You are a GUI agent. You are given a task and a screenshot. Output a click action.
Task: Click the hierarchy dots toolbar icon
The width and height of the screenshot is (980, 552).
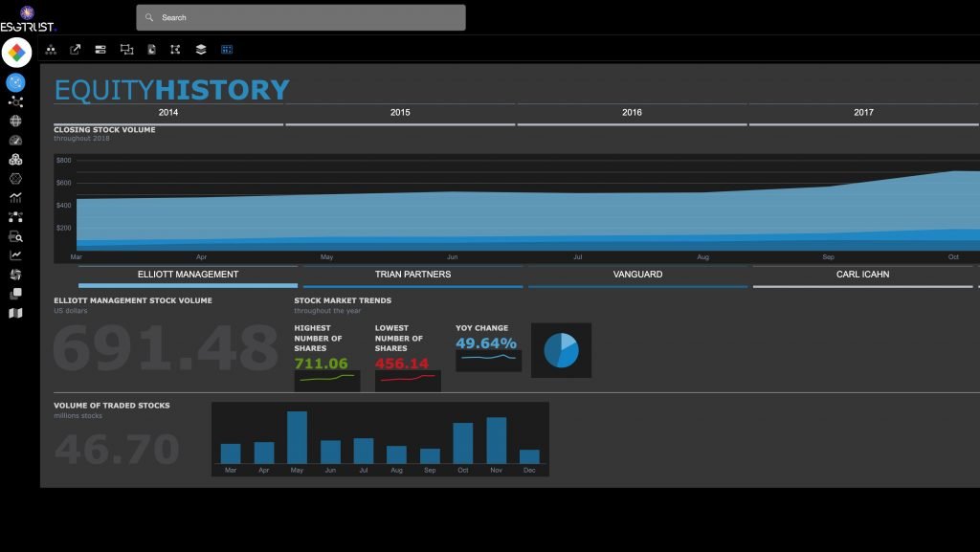51,50
